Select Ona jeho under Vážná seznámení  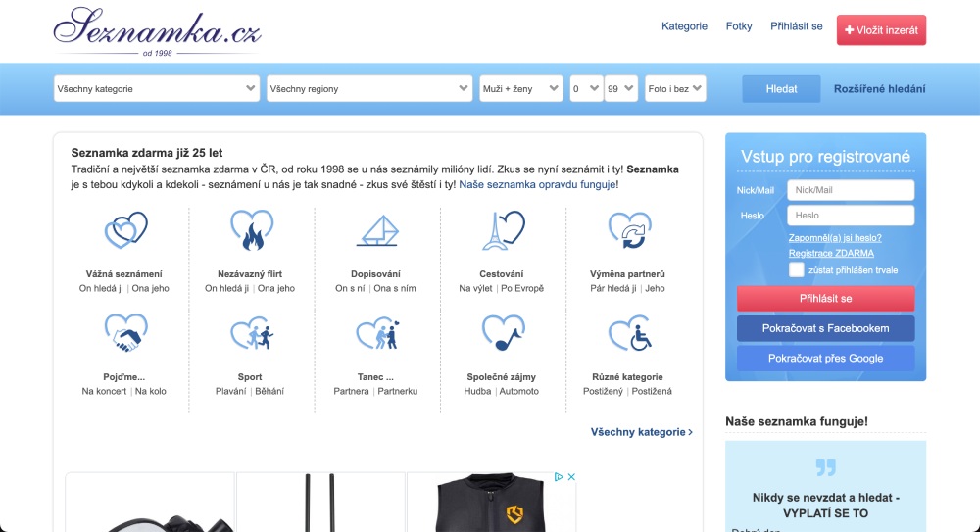click(151, 288)
